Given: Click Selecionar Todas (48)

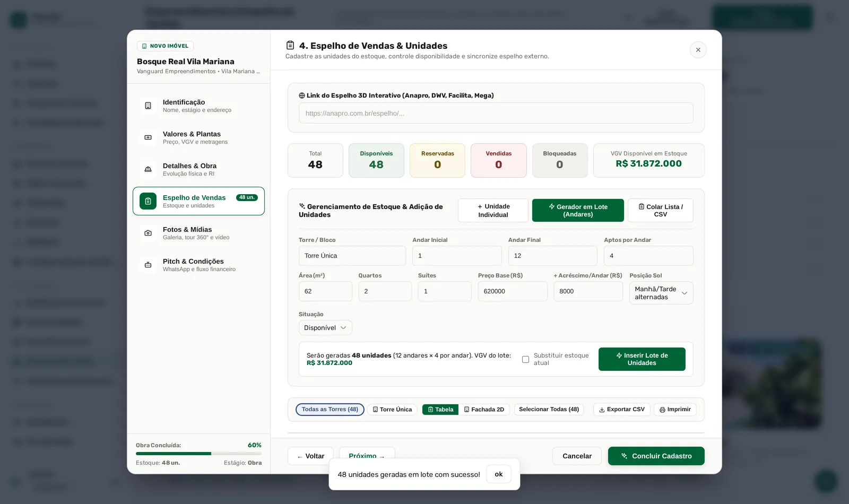Looking at the screenshot, I should click(549, 410).
